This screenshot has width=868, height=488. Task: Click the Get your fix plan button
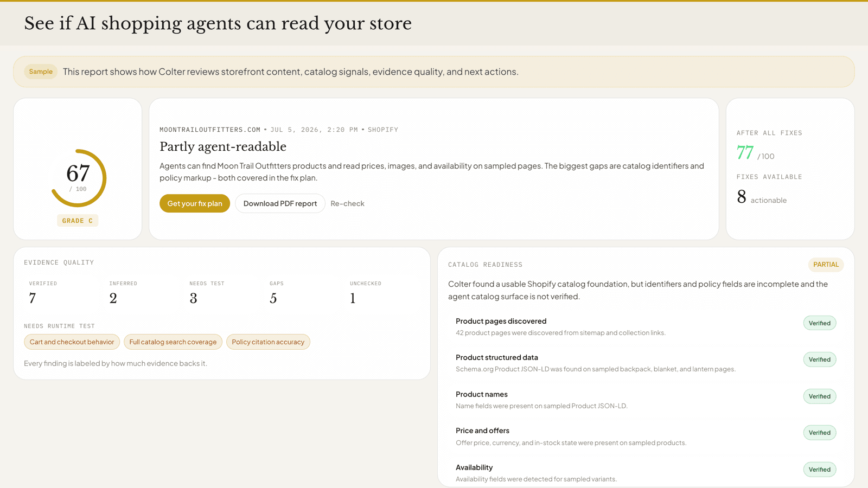click(x=195, y=203)
